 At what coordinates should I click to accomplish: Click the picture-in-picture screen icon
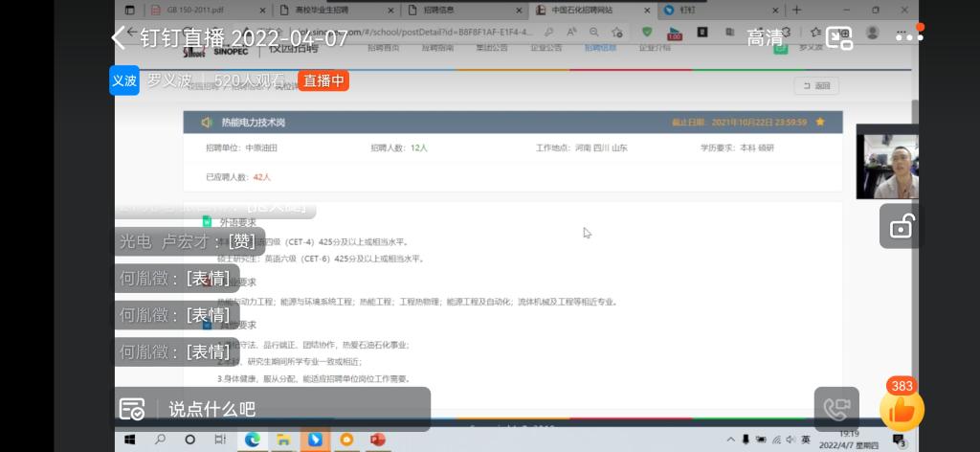[x=839, y=38]
